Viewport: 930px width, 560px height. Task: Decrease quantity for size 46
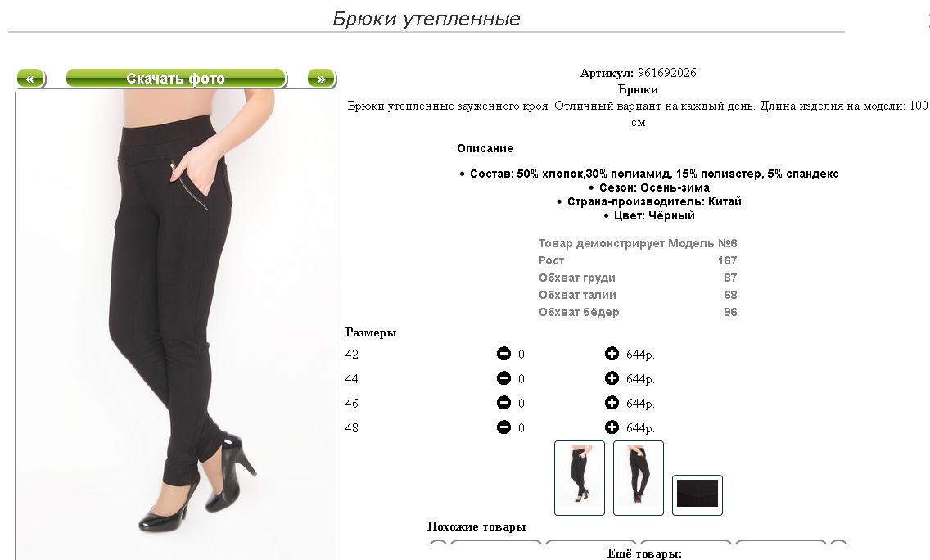tap(503, 403)
